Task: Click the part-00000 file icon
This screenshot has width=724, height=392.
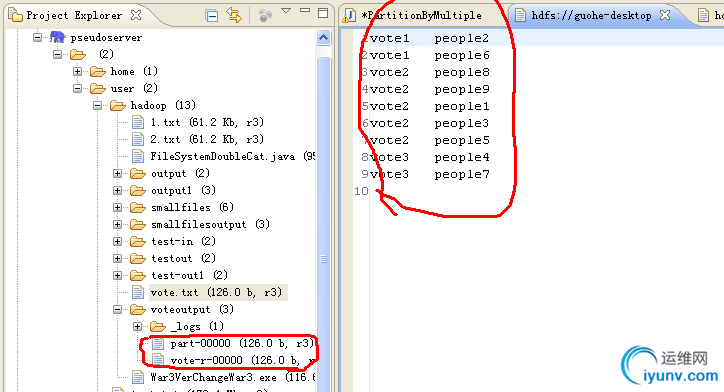Action: tap(158, 344)
